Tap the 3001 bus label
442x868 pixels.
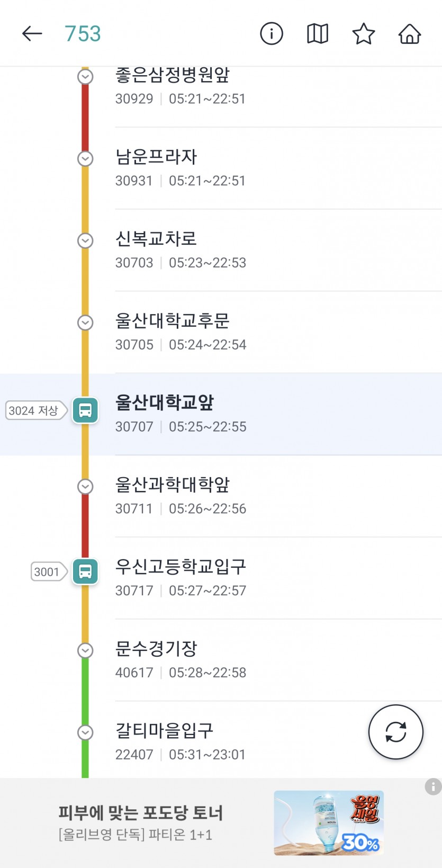(x=47, y=572)
